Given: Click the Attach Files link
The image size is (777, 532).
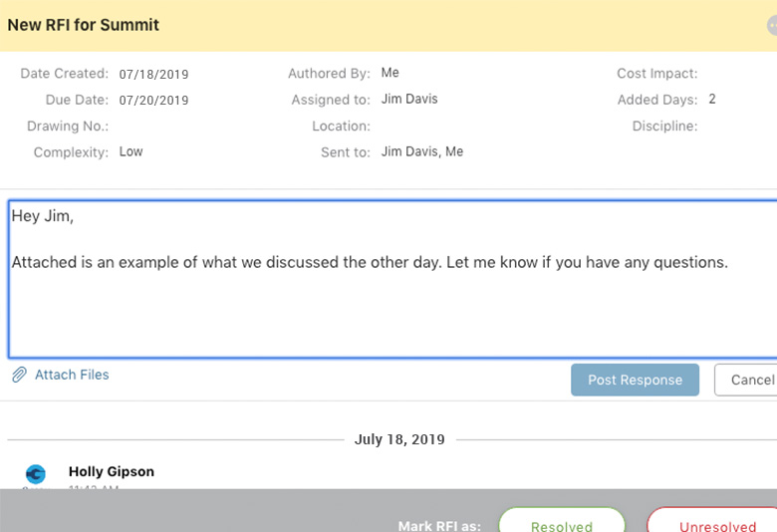Looking at the screenshot, I should pyautogui.click(x=72, y=375).
